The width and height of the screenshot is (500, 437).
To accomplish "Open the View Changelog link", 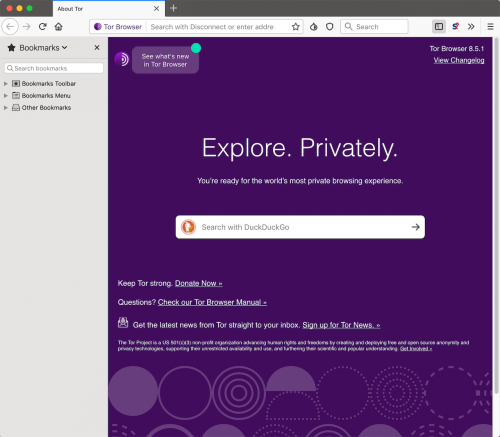I will 459,60.
